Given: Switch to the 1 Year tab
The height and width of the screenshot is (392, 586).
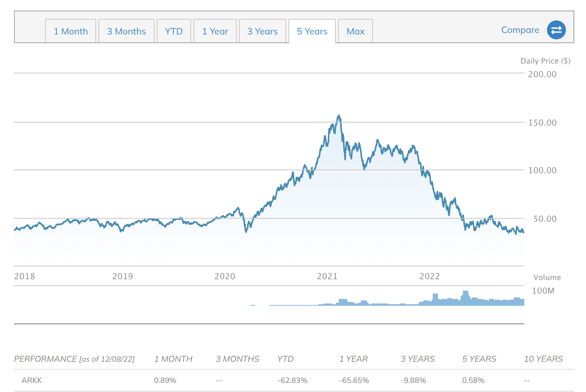Looking at the screenshot, I should point(215,31).
